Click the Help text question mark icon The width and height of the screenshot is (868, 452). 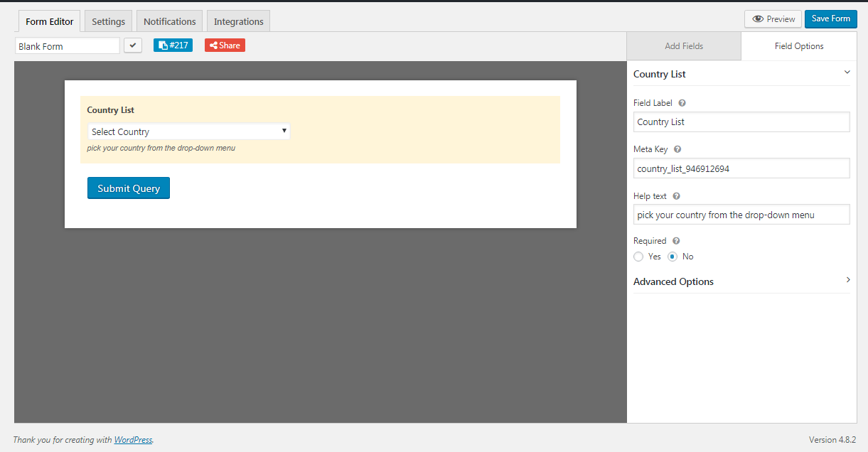(675, 195)
